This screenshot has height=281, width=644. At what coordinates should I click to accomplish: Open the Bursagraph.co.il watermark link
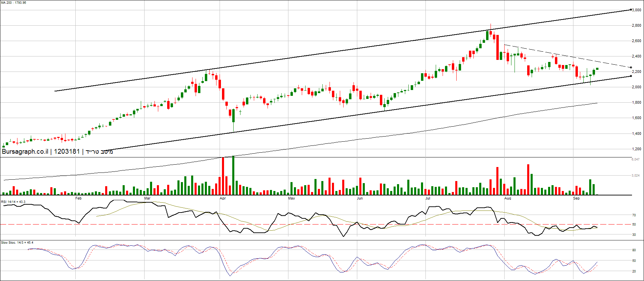(25, 152)
